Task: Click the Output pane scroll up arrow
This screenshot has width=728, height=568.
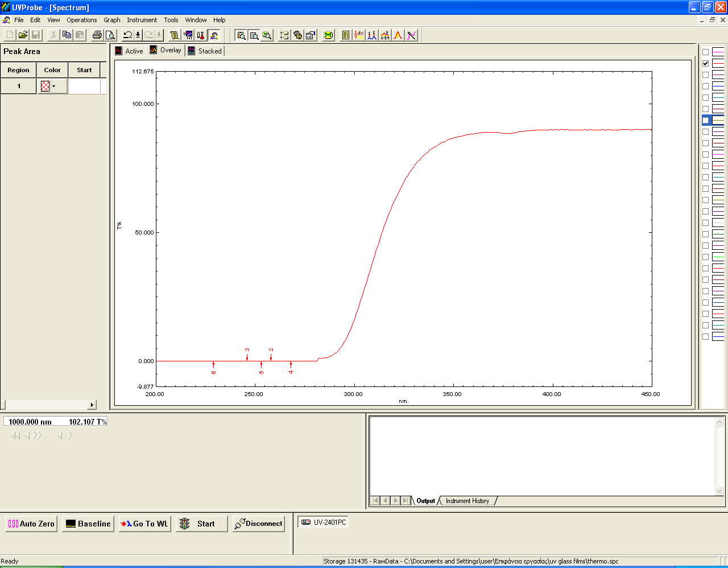Action: point(719,422)
